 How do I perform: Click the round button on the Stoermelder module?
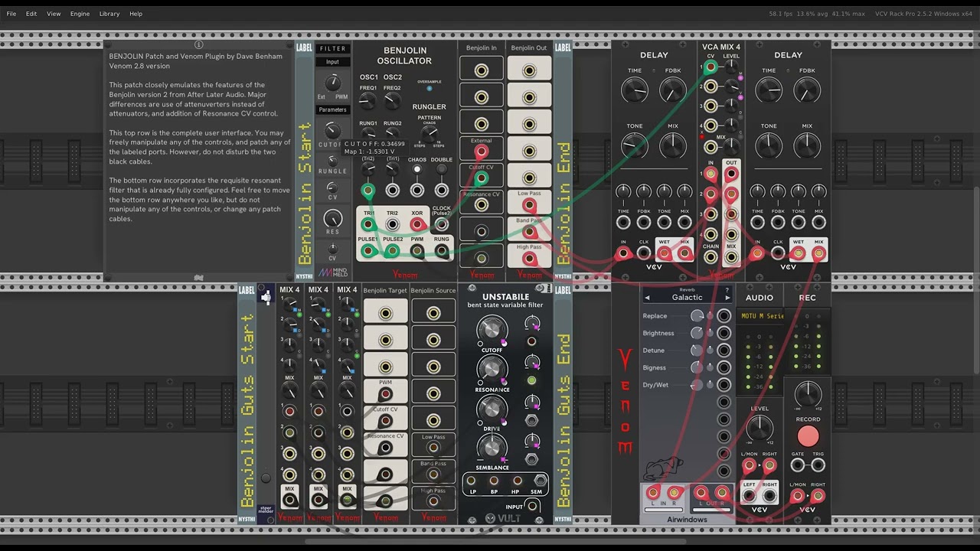click(x=266, y=478)
